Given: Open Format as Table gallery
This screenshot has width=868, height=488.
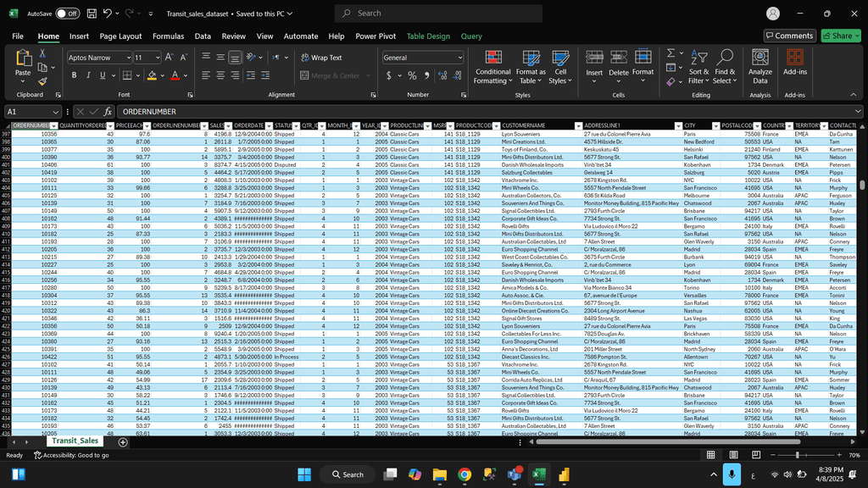Looking at the screenshot, I should tap(531, 67).
